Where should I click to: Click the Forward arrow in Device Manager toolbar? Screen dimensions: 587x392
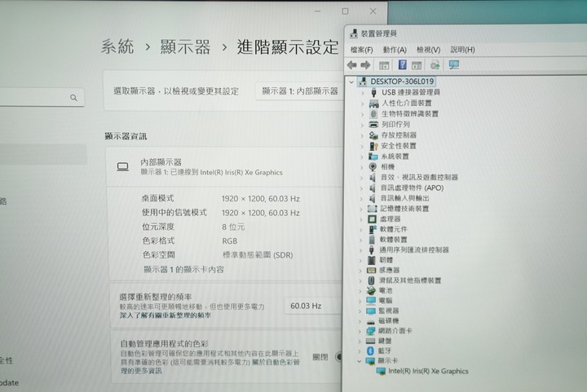click(x=367, y=65)
